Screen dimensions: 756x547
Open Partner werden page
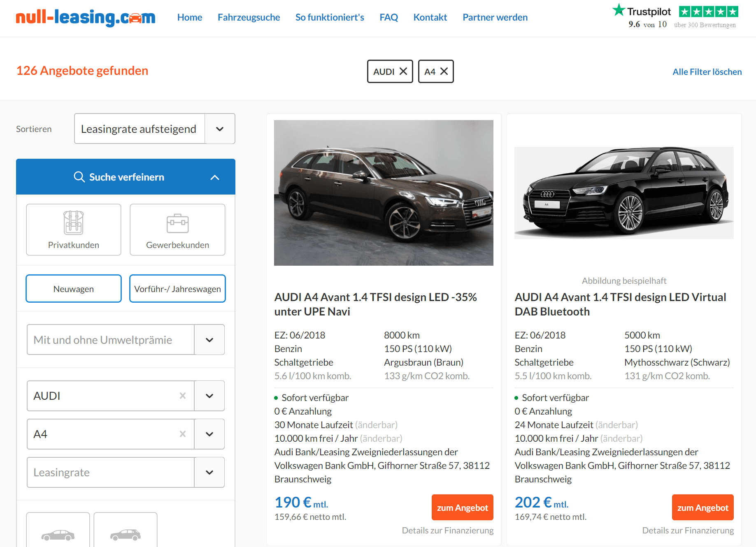[495, 17]
